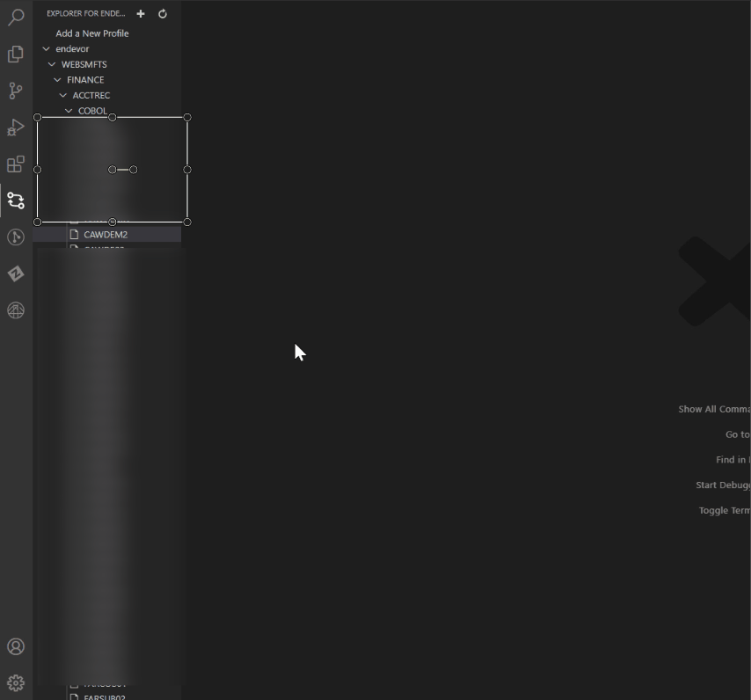751x700 pixels.
Task: Open the Extensions view
Action: pyautogui.click(x=16, y=164)
